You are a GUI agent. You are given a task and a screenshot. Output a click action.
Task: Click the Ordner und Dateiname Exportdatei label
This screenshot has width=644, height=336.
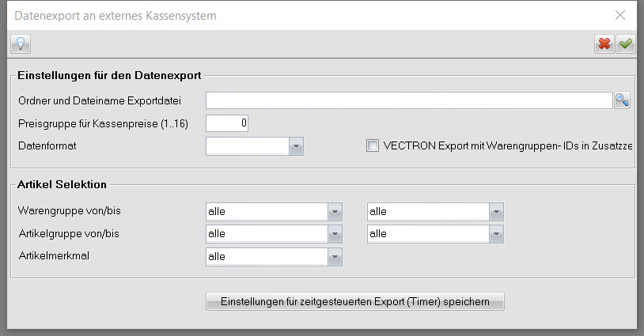(x=100, y=100)
